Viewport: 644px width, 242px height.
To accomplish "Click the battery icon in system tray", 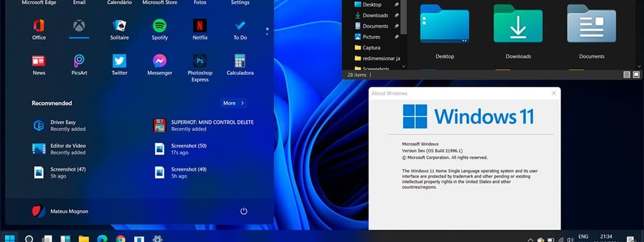I will tap(551, 240).
